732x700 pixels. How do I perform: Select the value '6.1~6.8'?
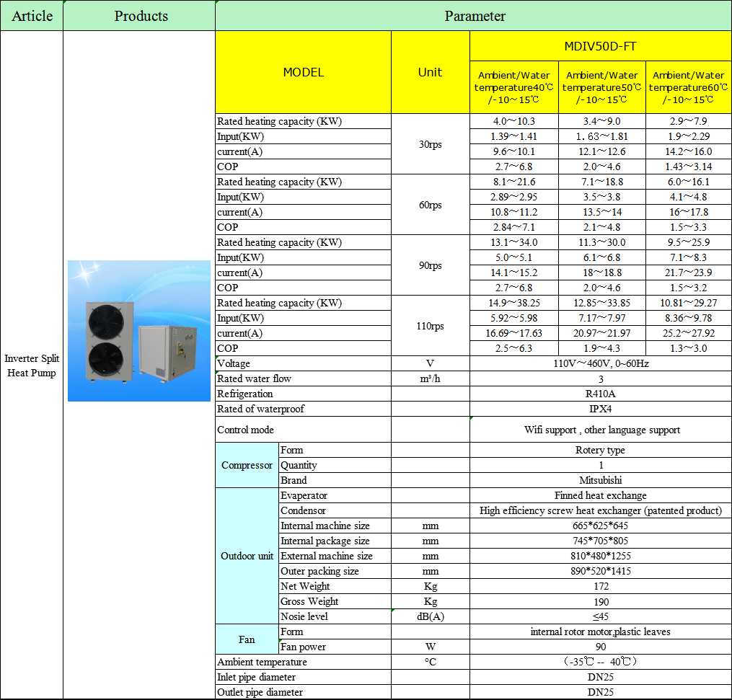[601, 257]
